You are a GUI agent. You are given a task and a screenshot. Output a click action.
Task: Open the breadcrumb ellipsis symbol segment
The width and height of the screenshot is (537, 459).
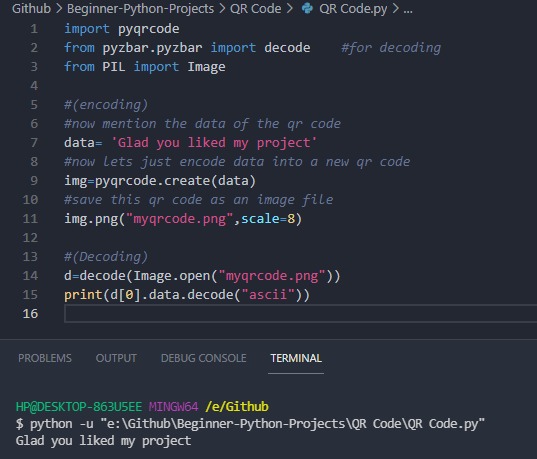click(408, 10)
